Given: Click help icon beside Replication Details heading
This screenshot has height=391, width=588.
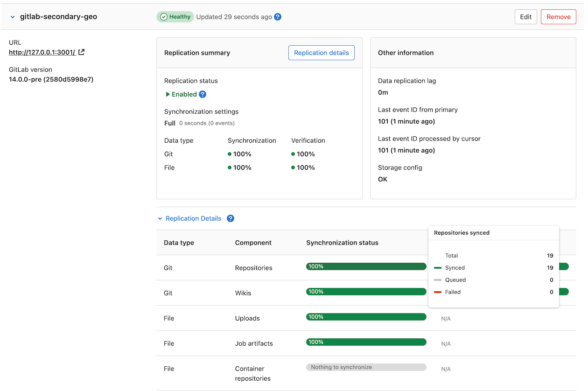Looking at the screenshot, I should pos(230,218).
